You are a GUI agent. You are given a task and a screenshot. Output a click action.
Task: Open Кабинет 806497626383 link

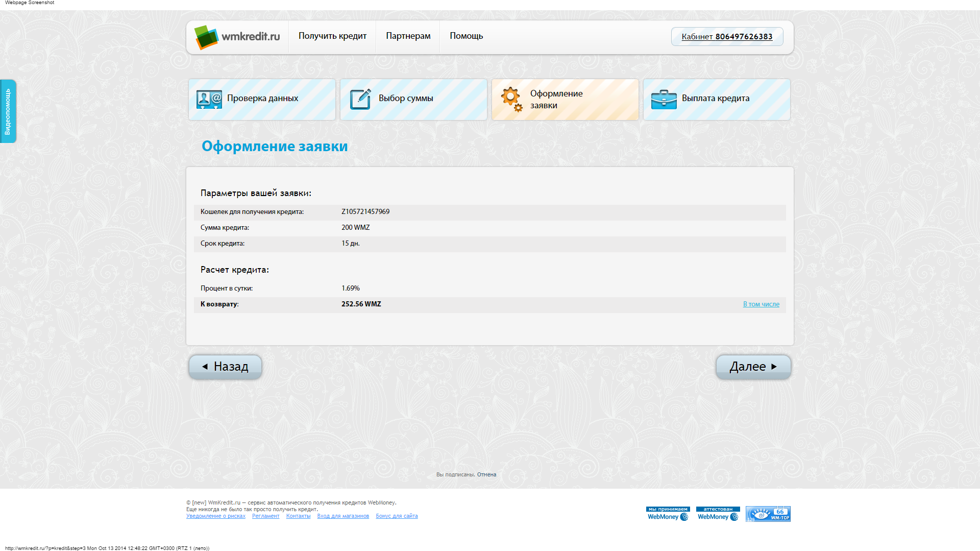pos(727,37)
